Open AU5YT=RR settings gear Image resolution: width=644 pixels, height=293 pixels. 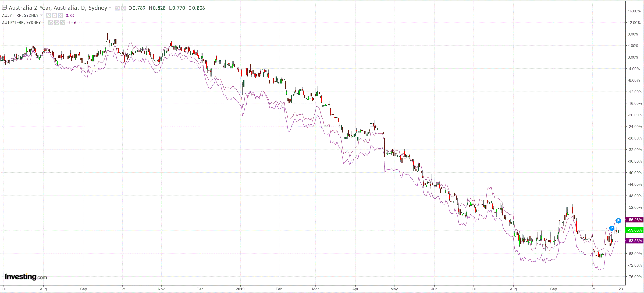click(x=55, y=16)
